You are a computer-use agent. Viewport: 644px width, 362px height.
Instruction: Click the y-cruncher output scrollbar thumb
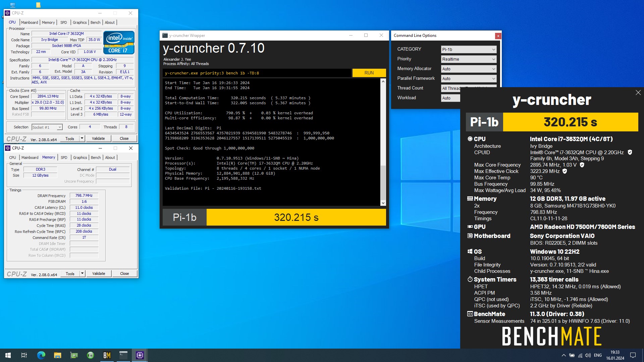(383, 183)
